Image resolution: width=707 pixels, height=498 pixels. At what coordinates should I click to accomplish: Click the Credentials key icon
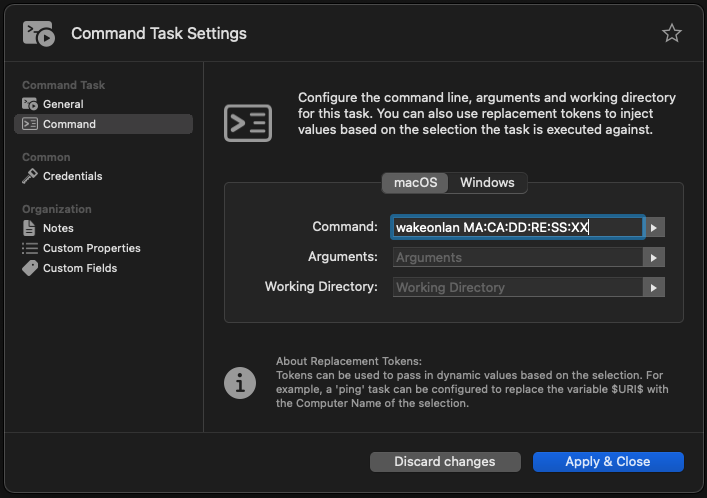coord(30,176)
